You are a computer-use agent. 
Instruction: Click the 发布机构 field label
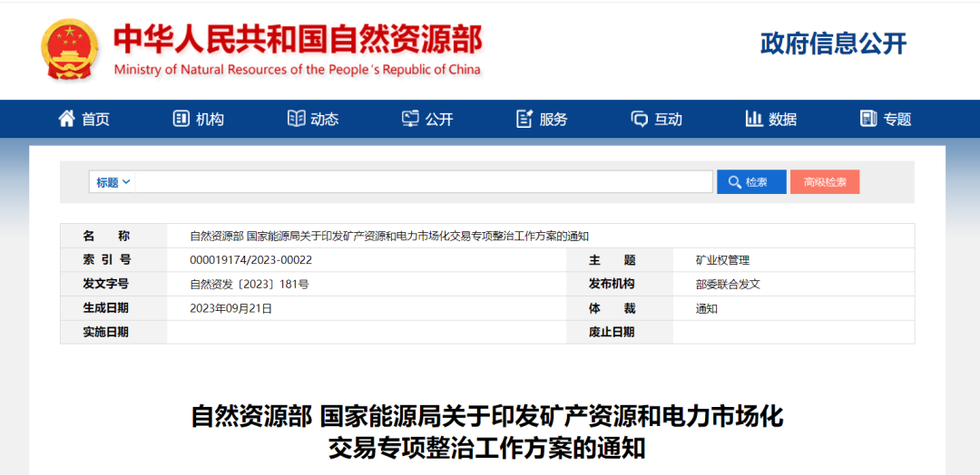pyautogui.click(x=612, y=284)
